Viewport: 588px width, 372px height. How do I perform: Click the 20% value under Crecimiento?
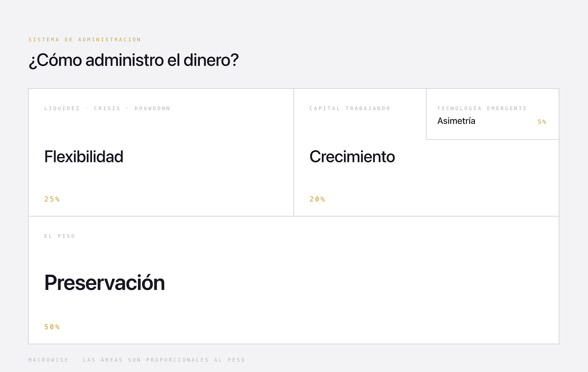pyautogui.click(x=317, y=199)
